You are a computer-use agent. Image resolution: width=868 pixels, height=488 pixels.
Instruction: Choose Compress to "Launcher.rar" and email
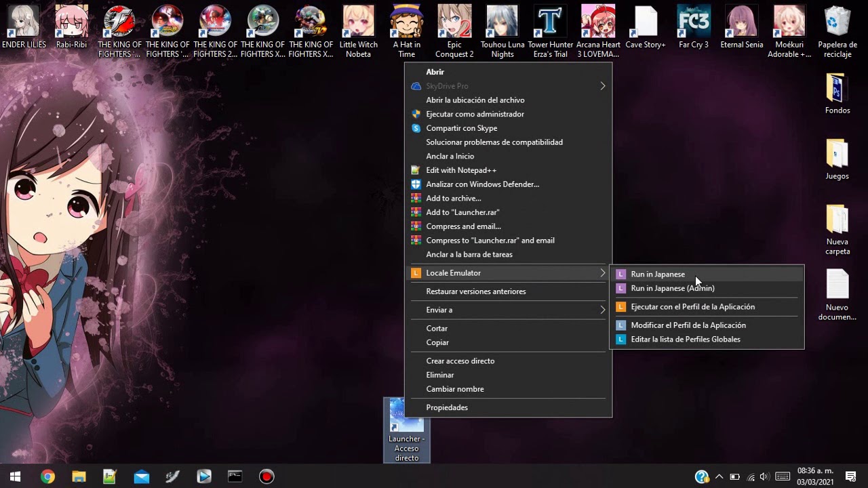click(x=508, y=240)
